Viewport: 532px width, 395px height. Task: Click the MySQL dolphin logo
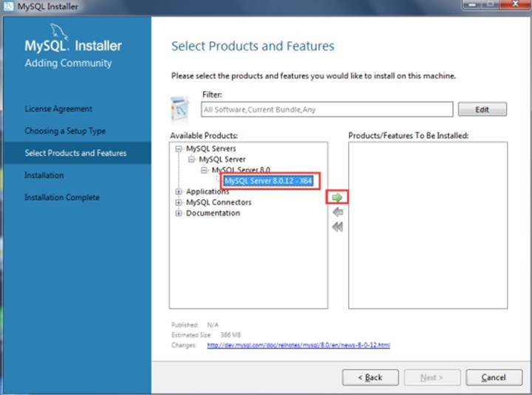tap(58, 32)
